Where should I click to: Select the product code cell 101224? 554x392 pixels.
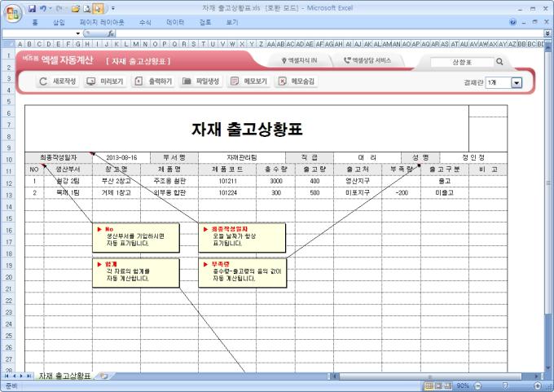(227, 192)
